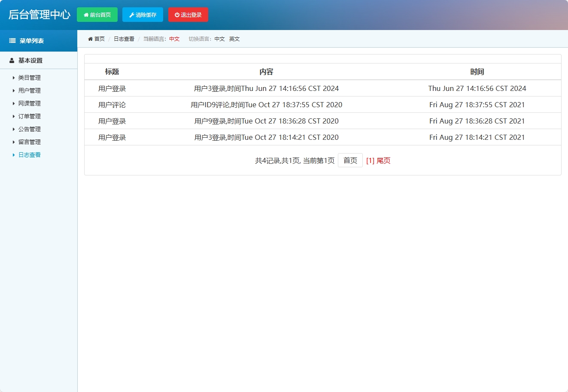
Task: Click the wrench icon on 清除缓存 button
Action: [x=131, y=15]
